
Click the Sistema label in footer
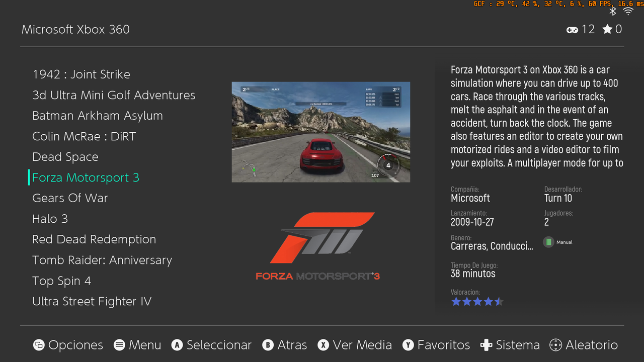(518, 345)
